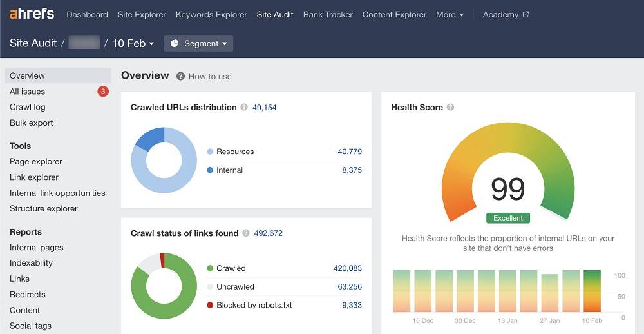Click the 10 Feb health score bar
Screen dimensions: 644x334
[x=592, y=290]
